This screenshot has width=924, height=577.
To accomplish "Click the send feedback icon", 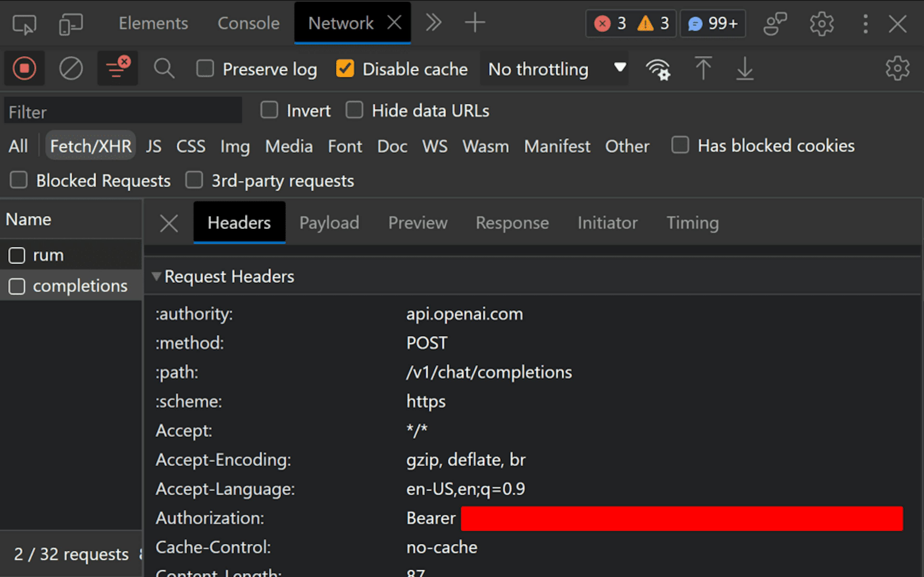I will coord(775,24).
